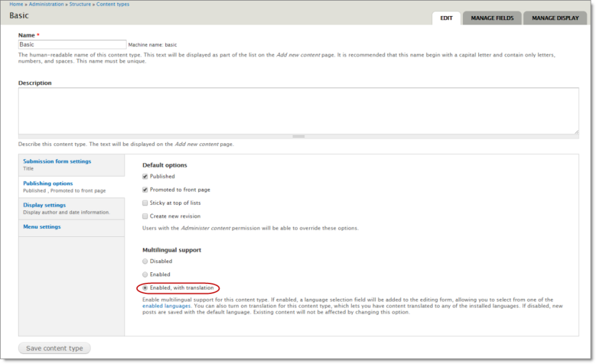Uncheck Promoted to front page
Screen dimensions: 596x364
145,190
